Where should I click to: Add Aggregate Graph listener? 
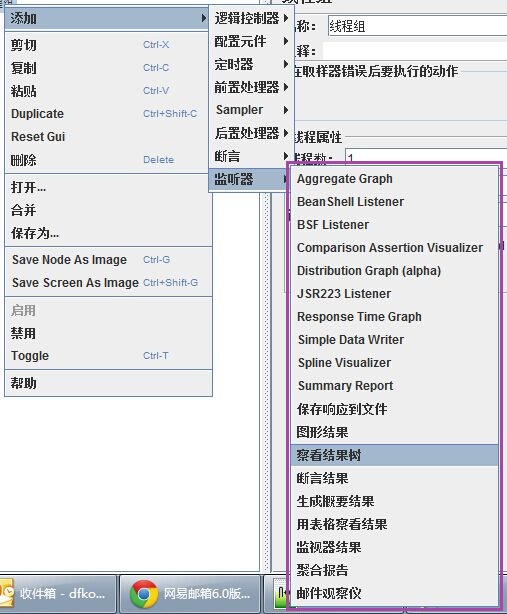tap(394, 179)
